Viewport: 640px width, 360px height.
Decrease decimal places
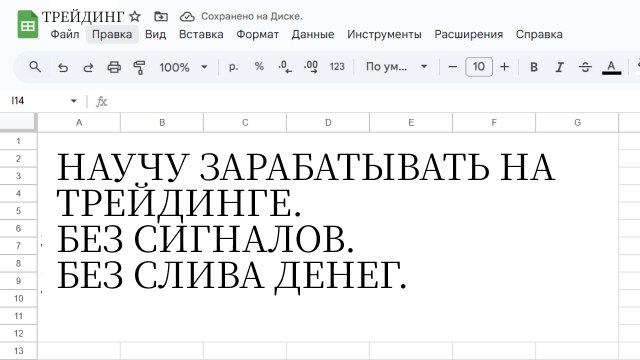tap(285, 67)
